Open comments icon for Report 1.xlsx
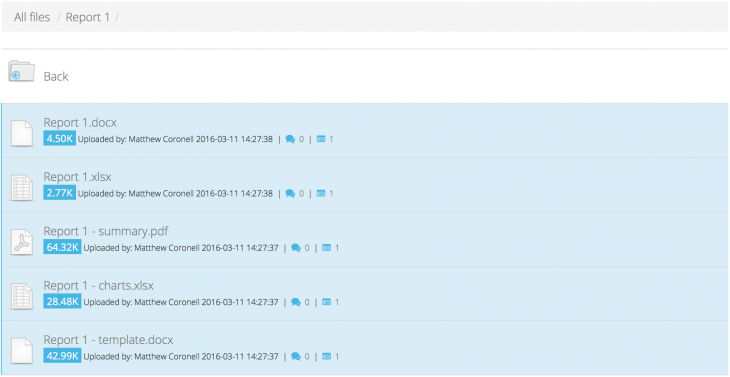The width and height of the screenshot is (730, 377). coord(291,194)
